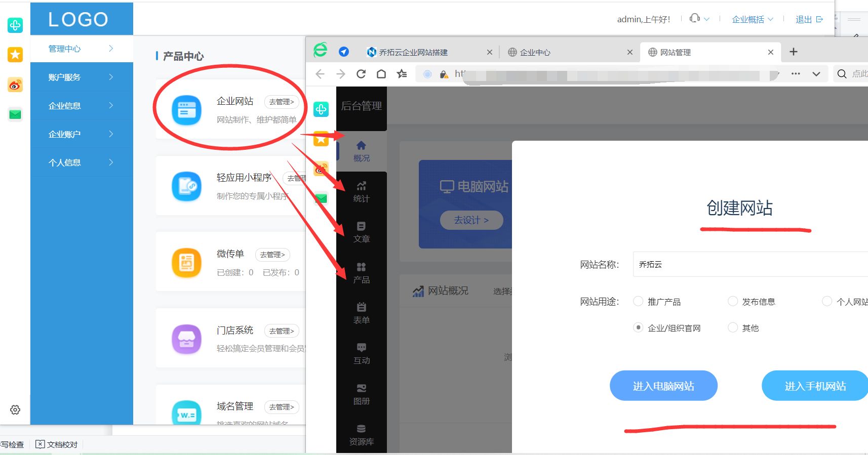Open browser more options (three dots)
The height and width of the screenshot is (455, 868).
click(x=796, y=74)
